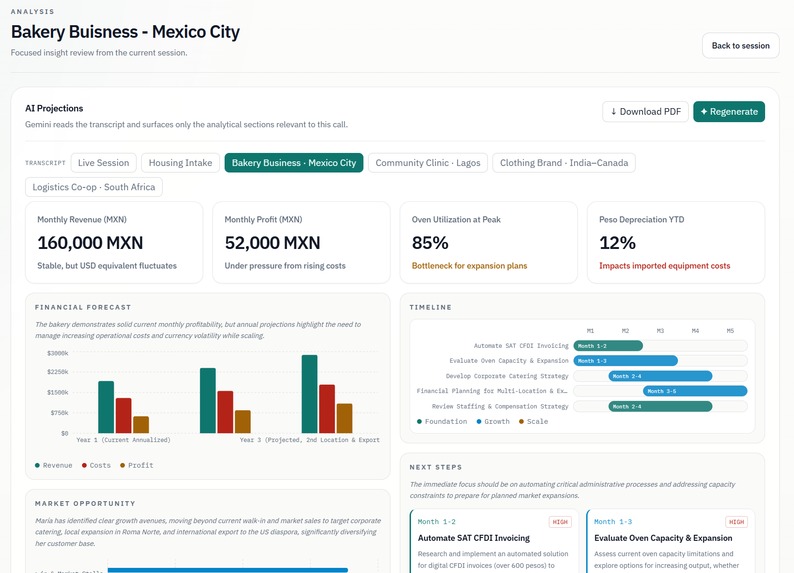794x573 pixels.
Task: Click the Revenue legend color dot
Action: point(37,465)
